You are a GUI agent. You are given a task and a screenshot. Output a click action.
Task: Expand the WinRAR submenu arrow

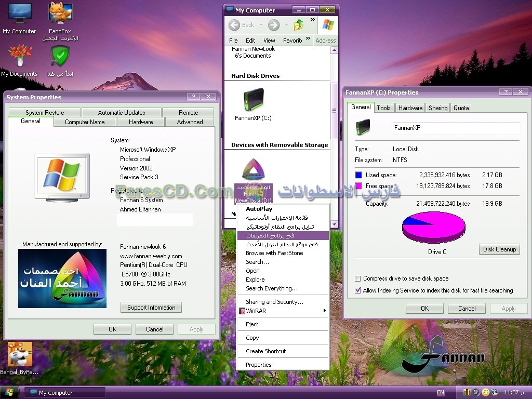325,311
